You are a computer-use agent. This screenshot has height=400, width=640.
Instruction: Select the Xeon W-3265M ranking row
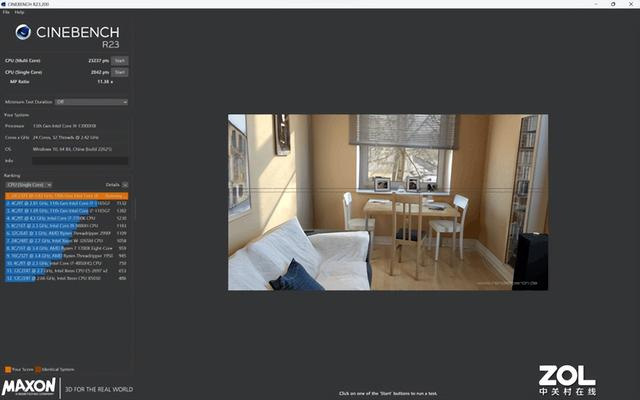point(67,241)
